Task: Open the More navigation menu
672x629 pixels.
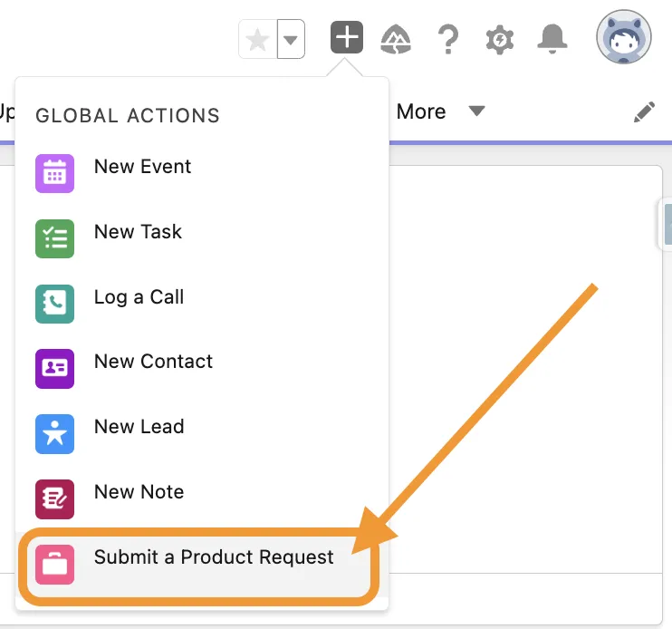Action: pyautogui.click(x=421, y=111)
